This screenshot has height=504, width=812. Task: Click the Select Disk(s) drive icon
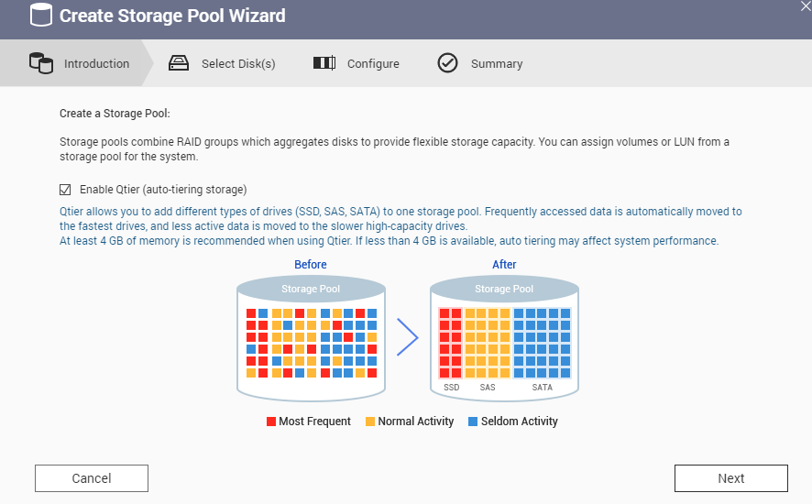[179, 63]
